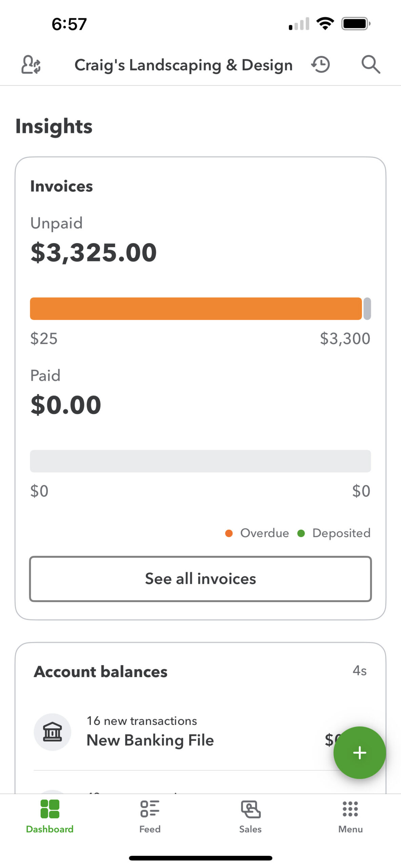Screen dimensions: 401x868
Task: Open search from the top bar
Action: pos(371,64)
